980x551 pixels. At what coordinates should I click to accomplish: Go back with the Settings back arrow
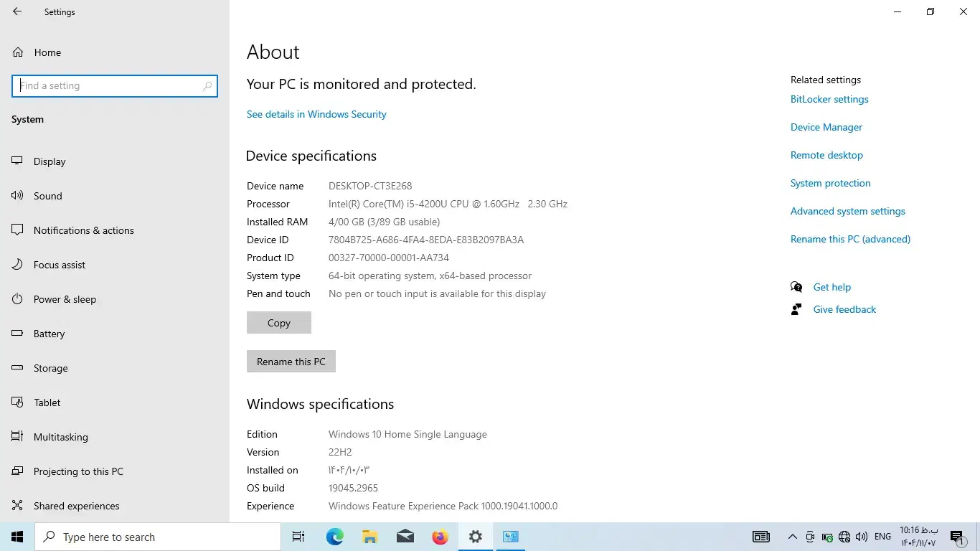point(17,11)
